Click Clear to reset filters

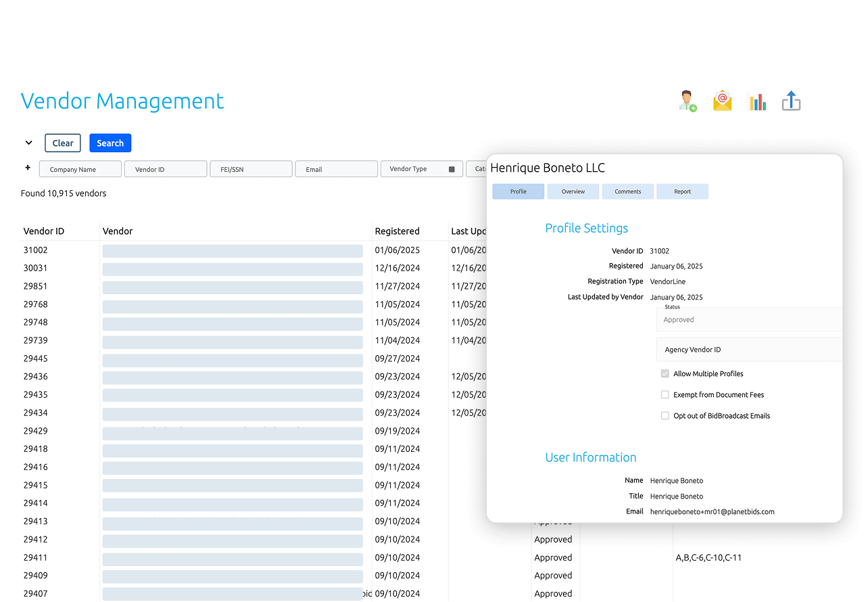pos(62,143)
